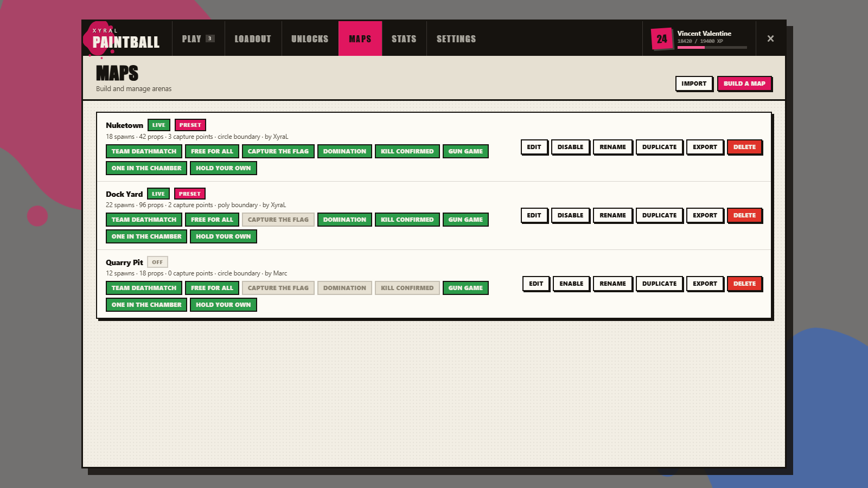Click the Dock Yard map name
Image resolution: width=868 pixels, height=488 pixels.
point(124,194)
